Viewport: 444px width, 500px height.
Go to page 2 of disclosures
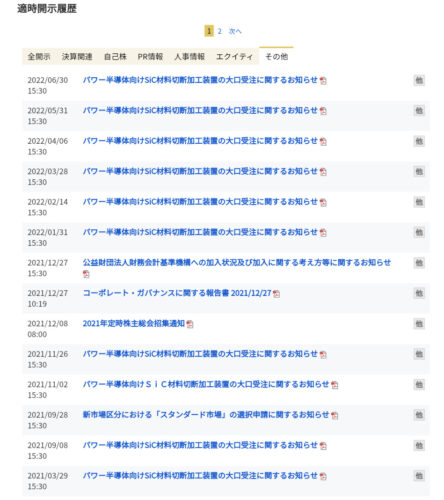[x=219, y=31]
